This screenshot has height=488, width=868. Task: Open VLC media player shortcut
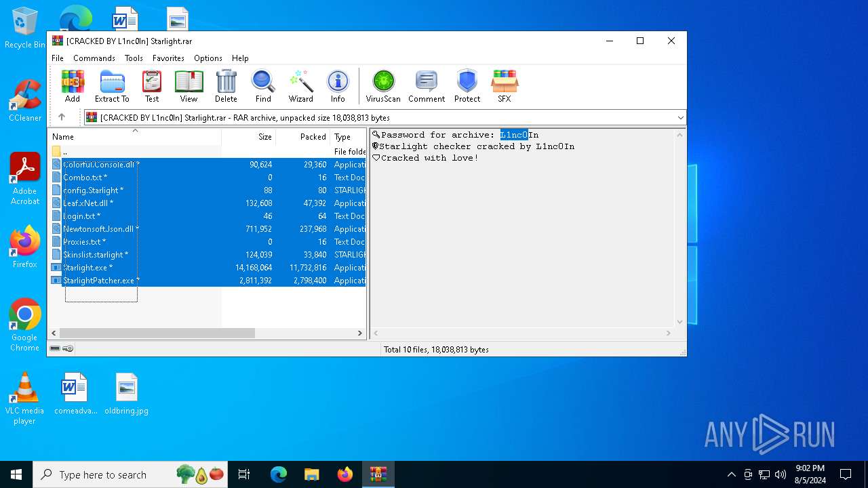pyautogui.click(x=25, y=399)
